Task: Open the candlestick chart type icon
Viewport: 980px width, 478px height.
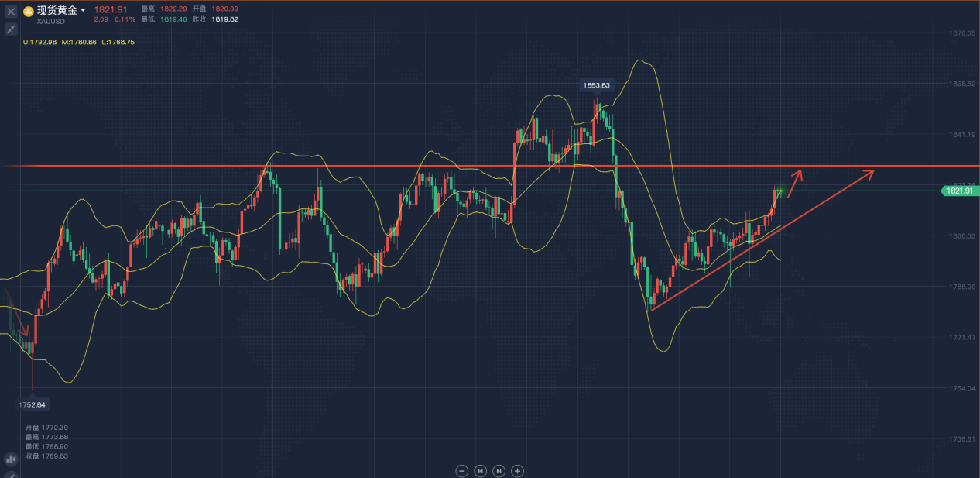Action: 11,459
